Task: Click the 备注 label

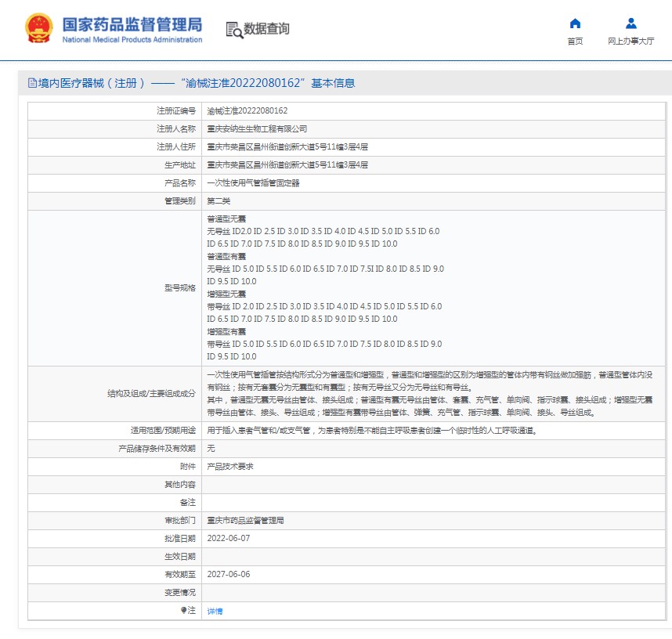Action: (x=188, y=502)
